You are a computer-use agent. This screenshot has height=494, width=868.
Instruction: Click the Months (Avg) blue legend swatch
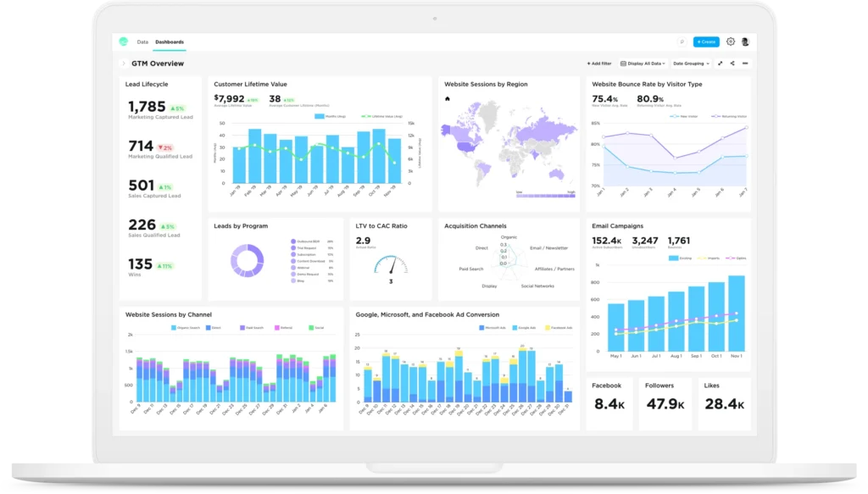[x=320, y=117]
